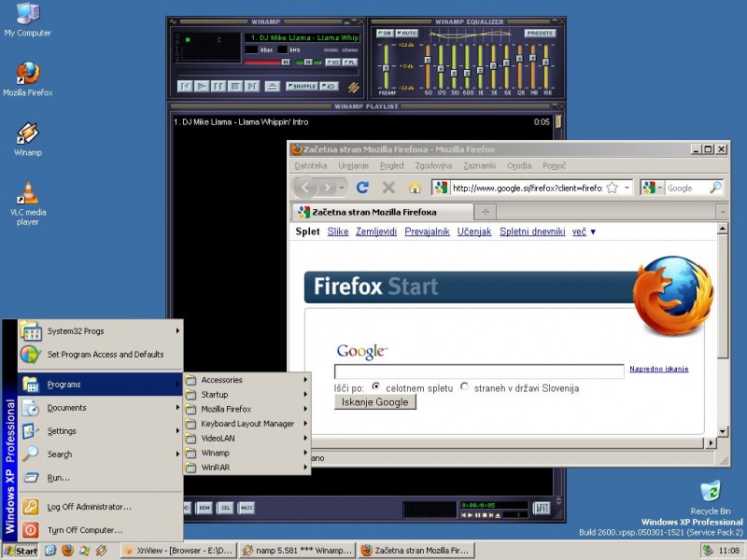The width and height of the screenshot is (747, 560).
Task: Open the Datoteka menu
Action: [x=311, y=166]
